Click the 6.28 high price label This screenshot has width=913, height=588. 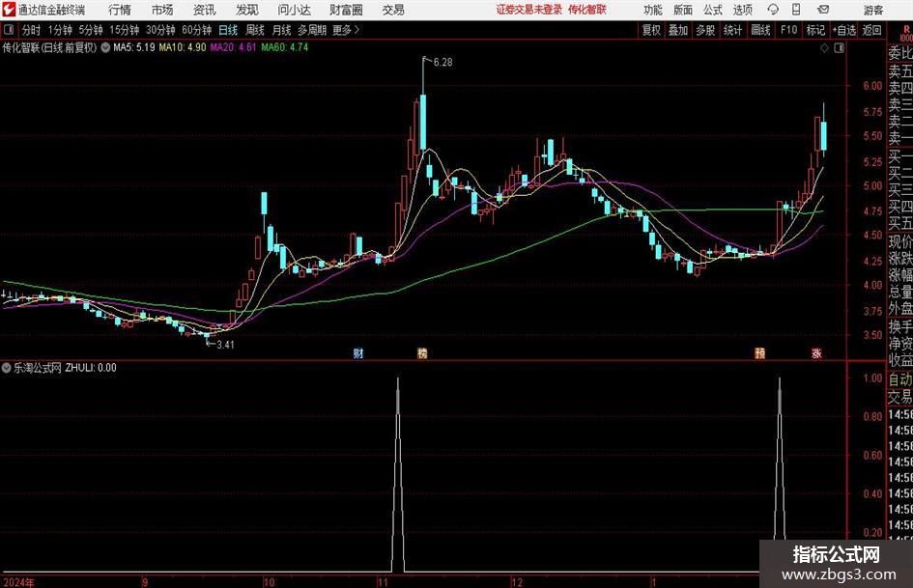442,63
